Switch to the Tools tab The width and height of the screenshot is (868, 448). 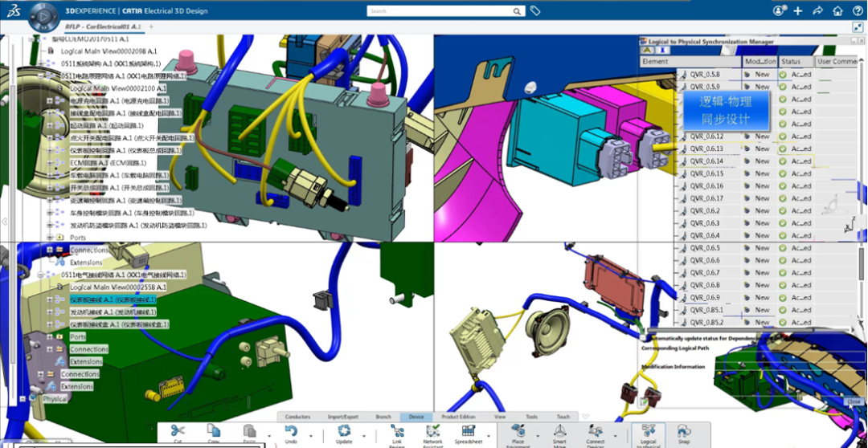click(531, 417)
